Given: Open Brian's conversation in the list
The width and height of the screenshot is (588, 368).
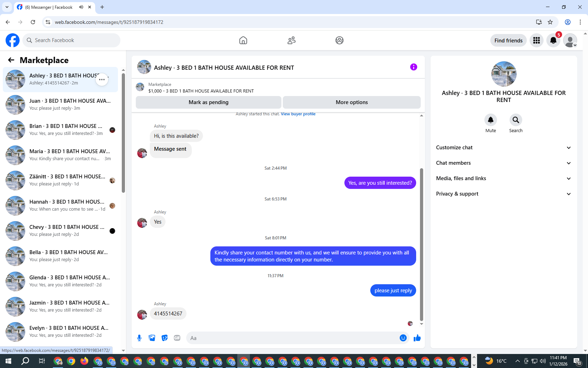Looking at the screenshot, I should [60, 130].
